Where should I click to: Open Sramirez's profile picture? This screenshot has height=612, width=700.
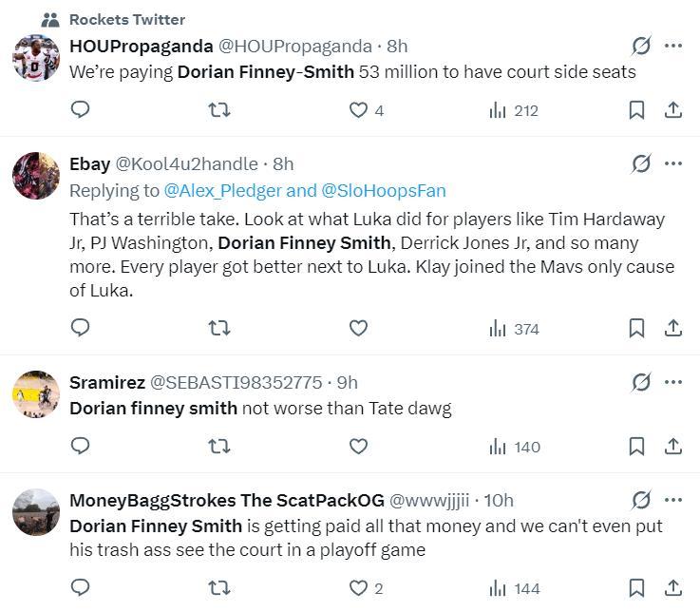point(36,394)
